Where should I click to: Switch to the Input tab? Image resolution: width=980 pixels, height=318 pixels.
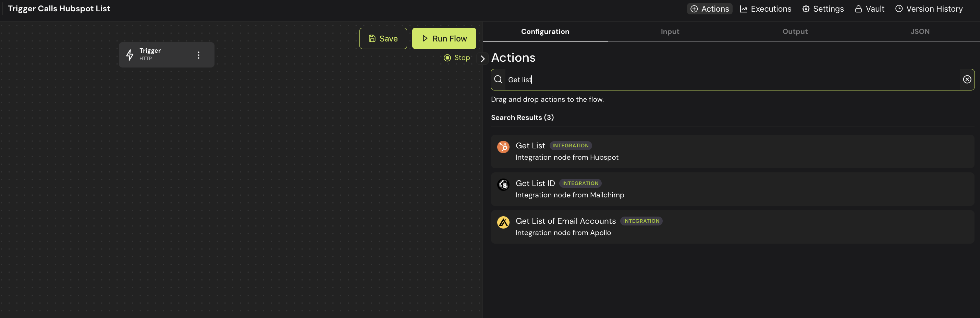click(x=670, y=32)
